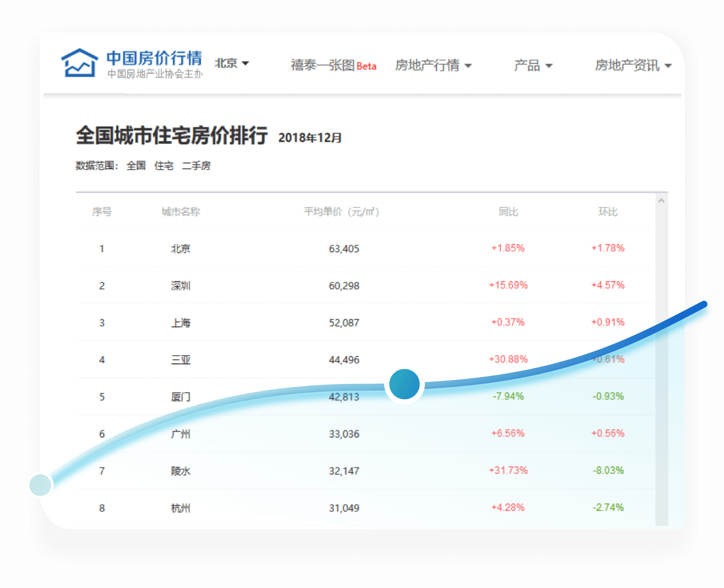This screenshot has height=588, width=724.
Task: Click the price value 33,036
Action: point(344,434)
